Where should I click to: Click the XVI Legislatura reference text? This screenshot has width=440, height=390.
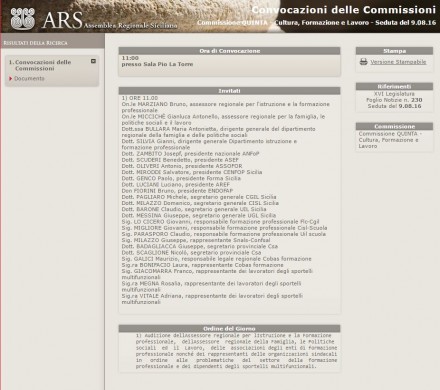pos(394,94)
